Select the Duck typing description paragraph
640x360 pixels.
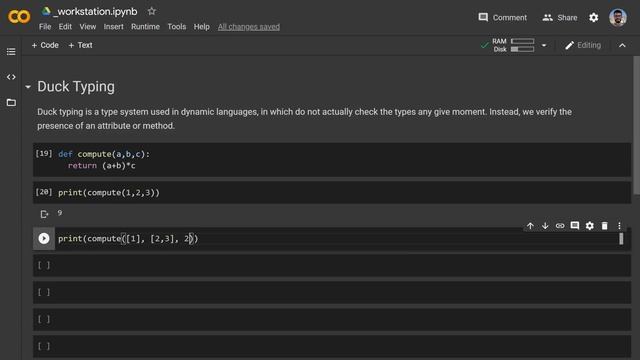tap(304, 119)
